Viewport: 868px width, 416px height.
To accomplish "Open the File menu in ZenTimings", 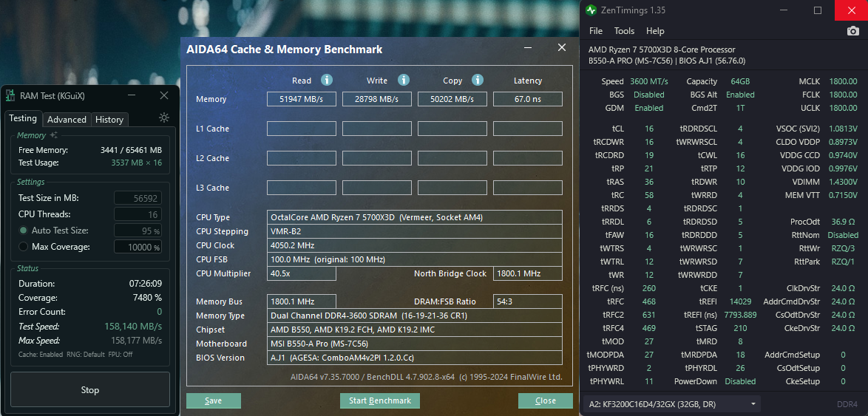I will (x=596, y=31).
